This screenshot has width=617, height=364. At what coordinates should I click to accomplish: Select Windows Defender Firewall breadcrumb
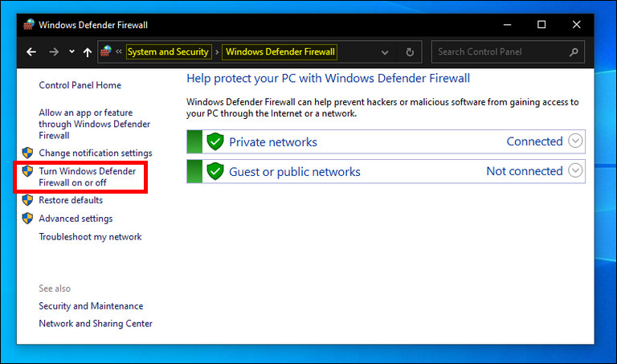(x=280, y=52)
